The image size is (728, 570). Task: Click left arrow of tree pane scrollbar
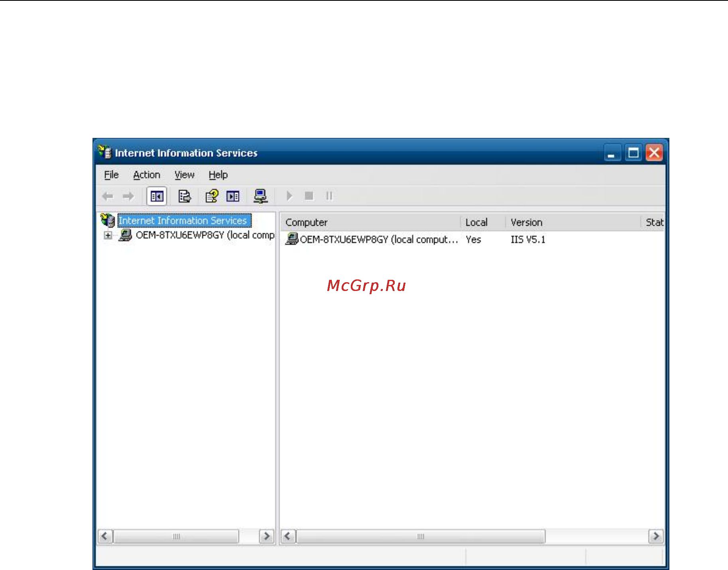pyautogui.click(x=105, y=536)
